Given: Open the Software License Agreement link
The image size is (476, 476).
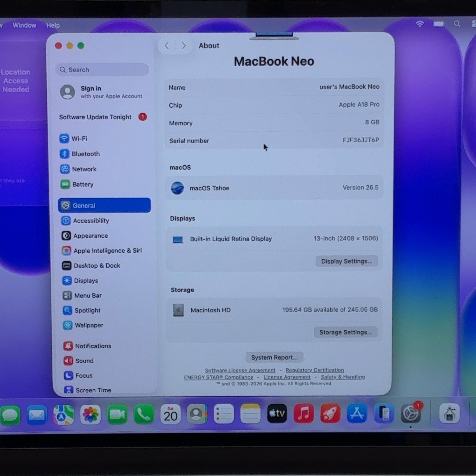Looking at the screenshot, I should pyautogui.click(x=240, y=370).
